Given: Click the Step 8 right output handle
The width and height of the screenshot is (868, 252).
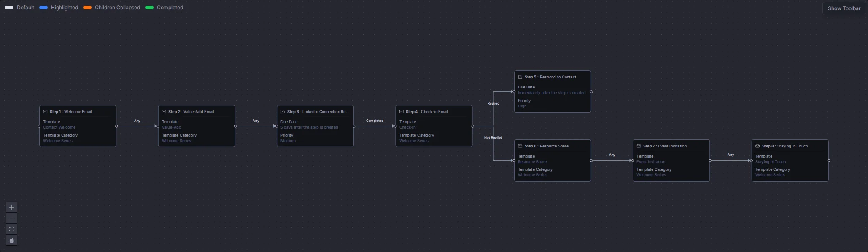Looking at the screenshot, I should point(829,161).
